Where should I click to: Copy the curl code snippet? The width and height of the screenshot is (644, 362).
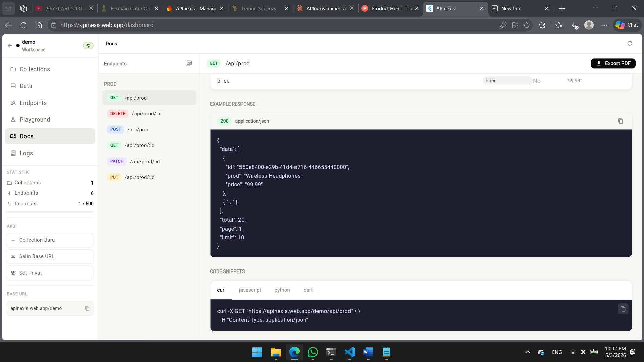pyautogui.click(x=623, y=309)
